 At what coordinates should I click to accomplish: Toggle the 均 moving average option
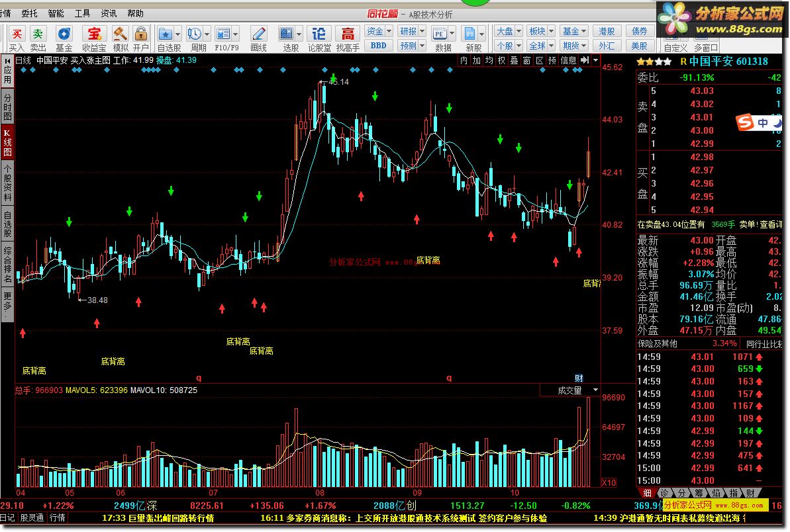489,60
